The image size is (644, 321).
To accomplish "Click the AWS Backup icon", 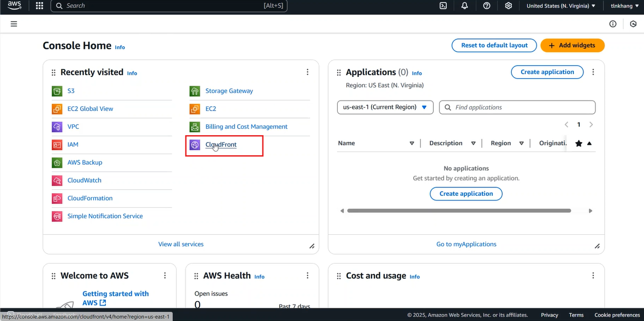I will tap(57, 163).
